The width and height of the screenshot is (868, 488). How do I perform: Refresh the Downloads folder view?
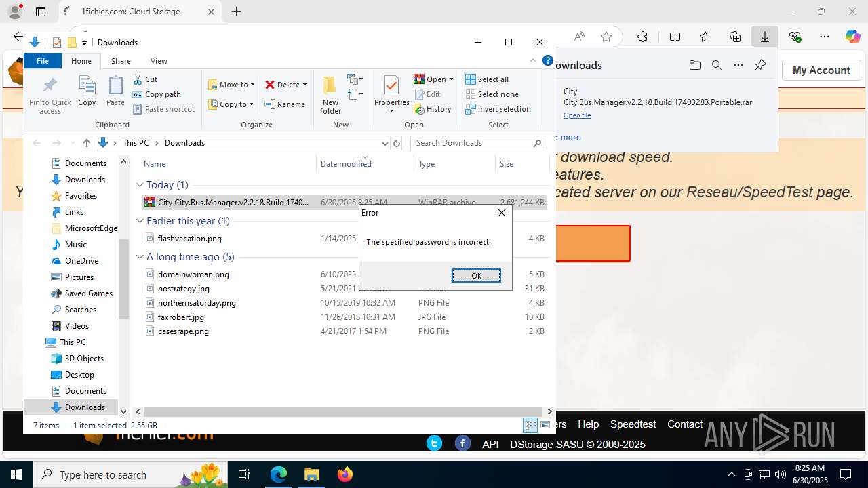[x=397, y=143]
